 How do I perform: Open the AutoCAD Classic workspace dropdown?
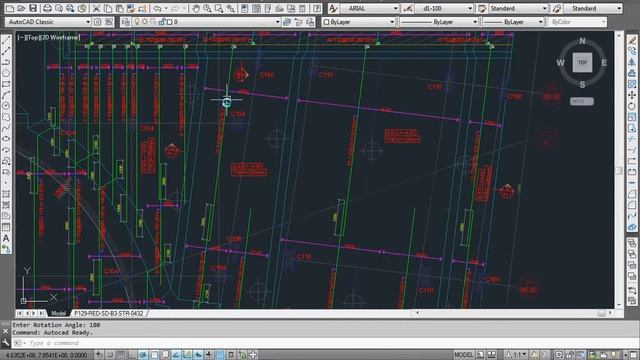48,22
